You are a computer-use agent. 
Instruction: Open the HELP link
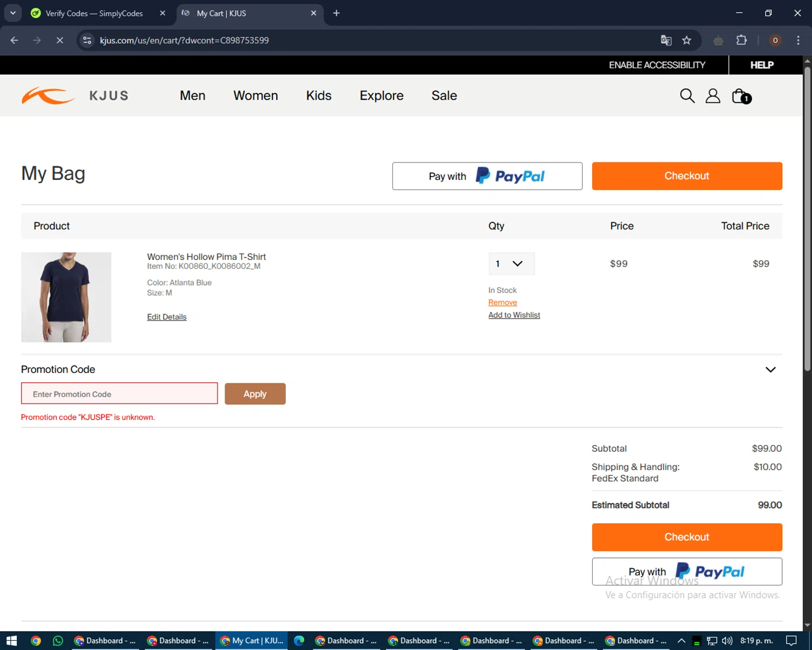click(x=762, y=65)
